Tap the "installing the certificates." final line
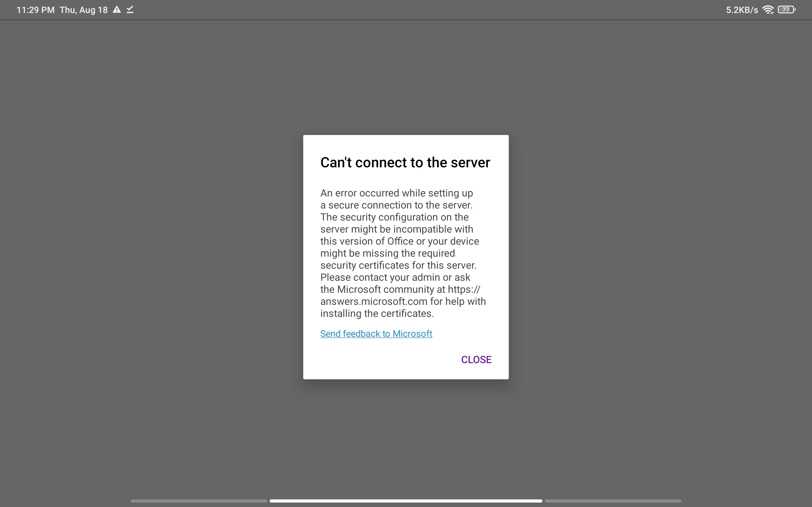Screen dimensions: 812x507 point(377,313)
